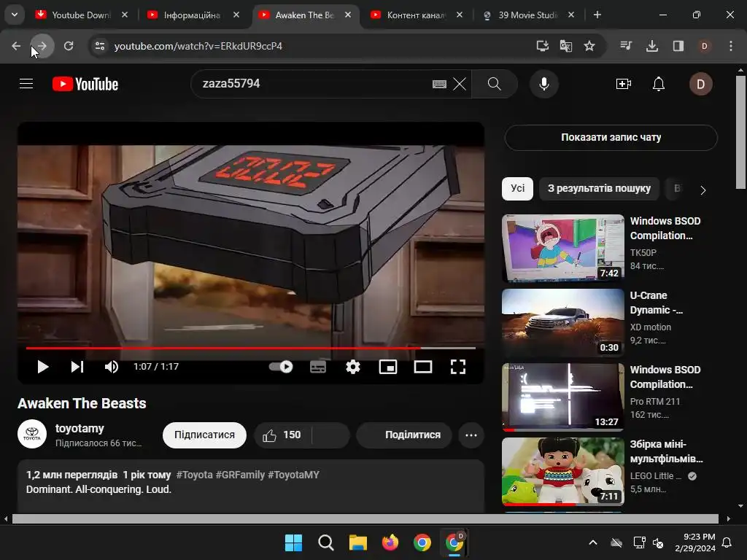Mute the video volume
Viewport: 747px width, 560px height.
112,367
